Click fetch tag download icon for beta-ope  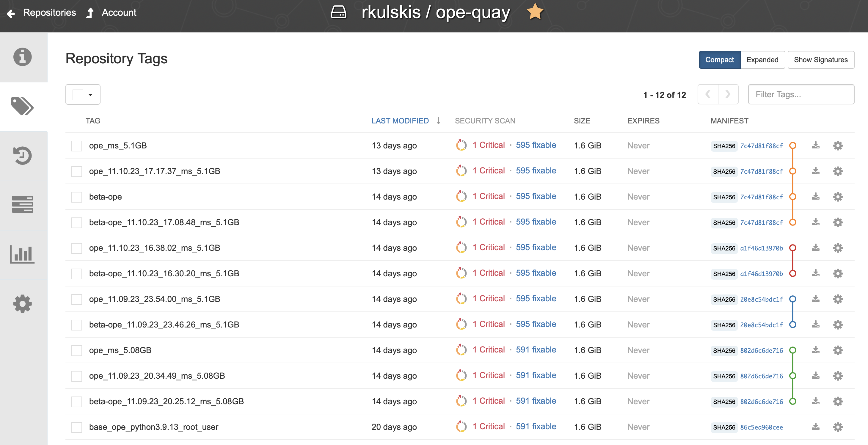(x=815, y=197)
